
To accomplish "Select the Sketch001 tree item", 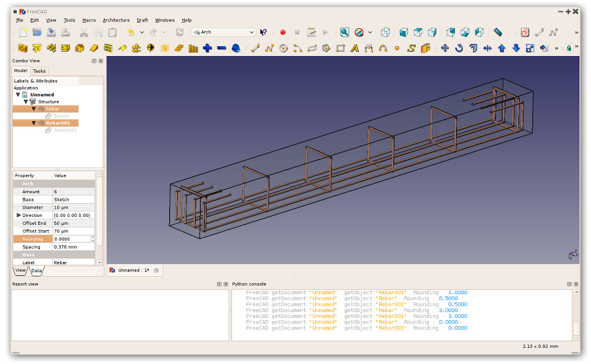I will [61, 130].
